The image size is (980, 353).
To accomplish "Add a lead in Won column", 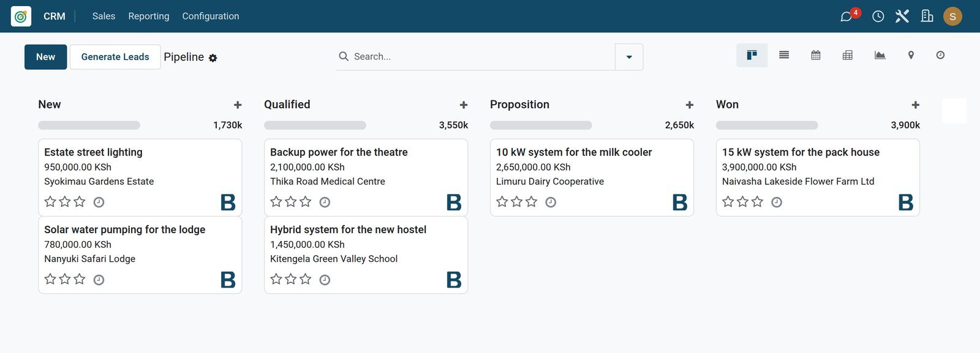I will tap(916, 105).
